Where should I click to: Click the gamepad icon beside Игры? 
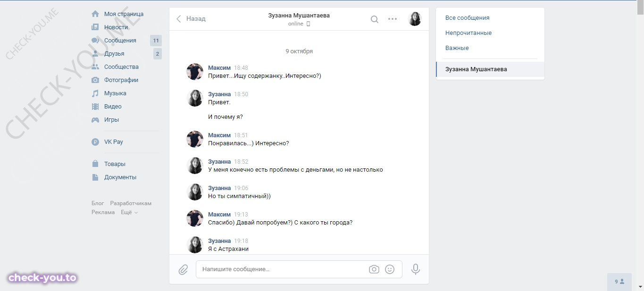[95, 120]
